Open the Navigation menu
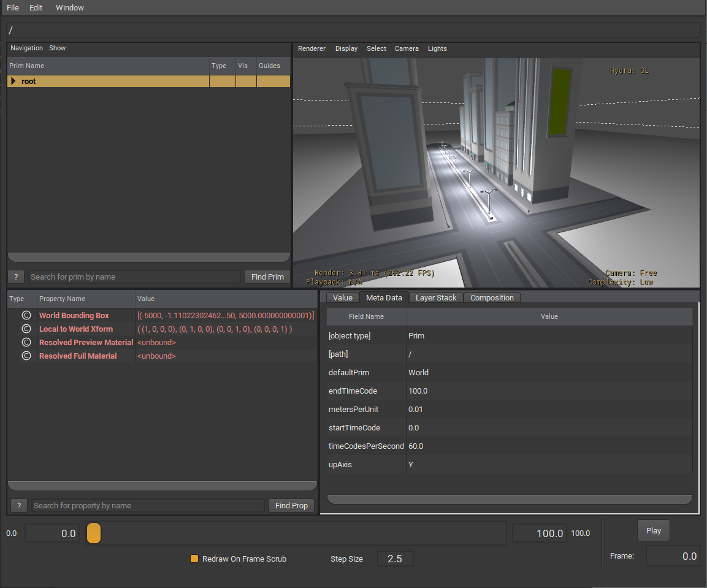This screenshot has height=588, width=707. click(x=26, y=48)
